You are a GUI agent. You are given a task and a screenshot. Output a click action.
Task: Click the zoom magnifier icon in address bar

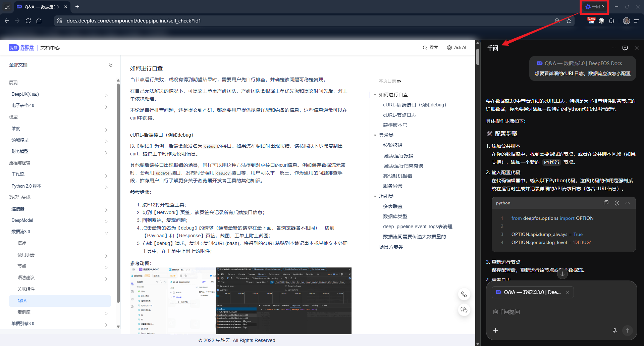[x=557, y=21]
